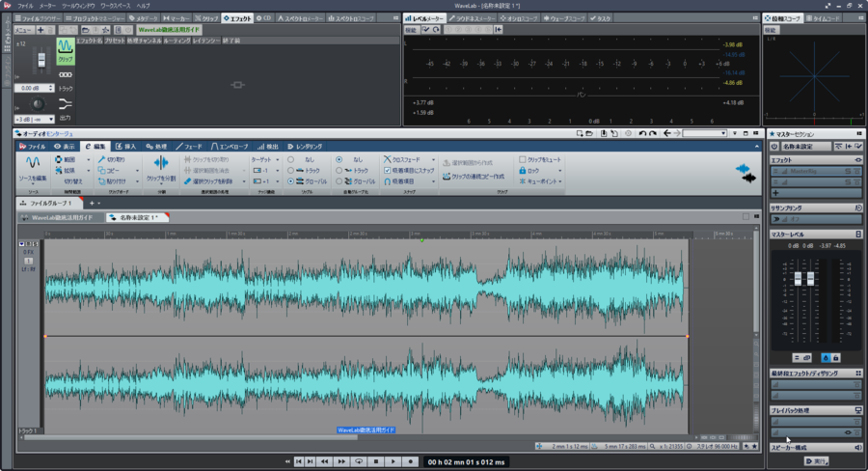Select the トラック chain icon in Effects panel
Image resolution: width=868 pixels, height=471 pixels.
click(x=65, y=77)
